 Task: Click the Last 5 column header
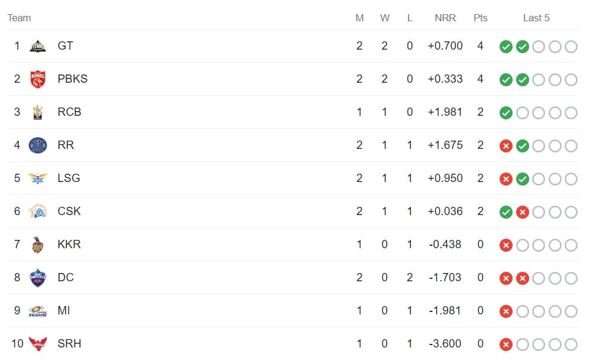(536, 18)
